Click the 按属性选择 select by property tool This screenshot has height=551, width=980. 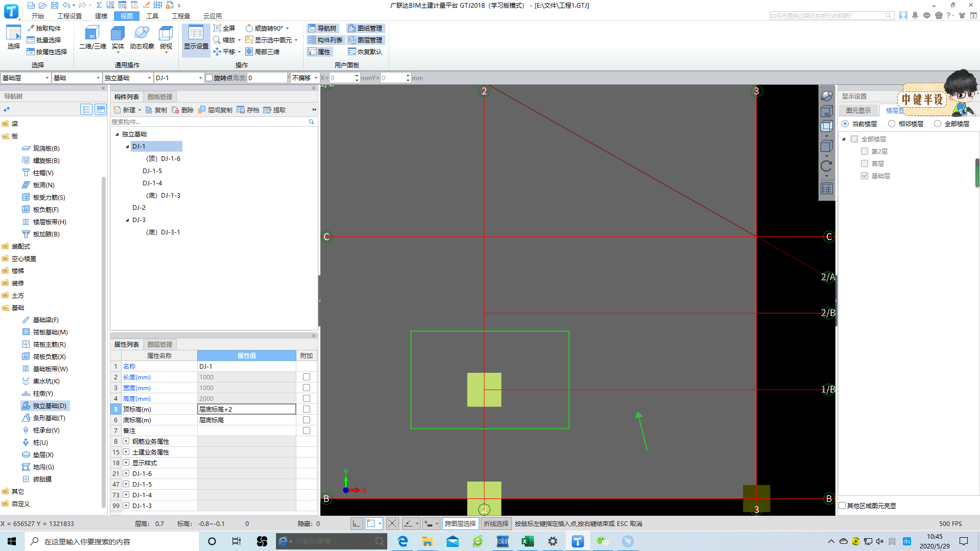[47, 52]
